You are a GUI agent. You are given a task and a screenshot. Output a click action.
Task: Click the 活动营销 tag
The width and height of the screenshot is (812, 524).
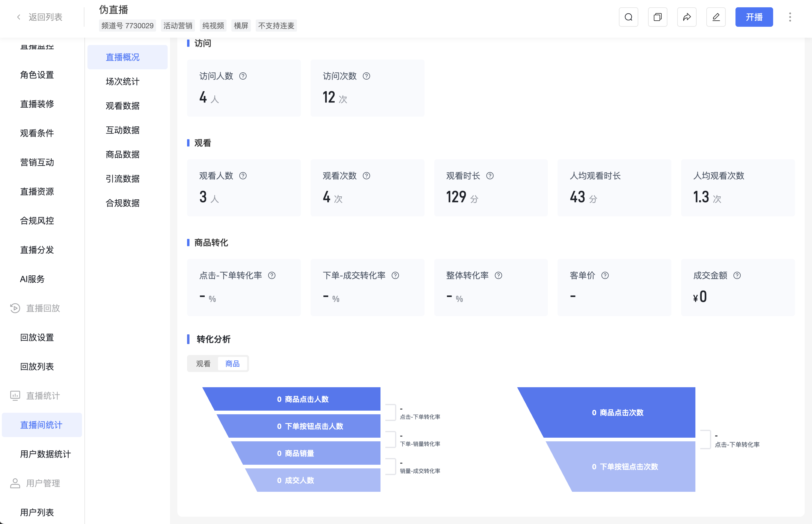[x=178, y=26]
